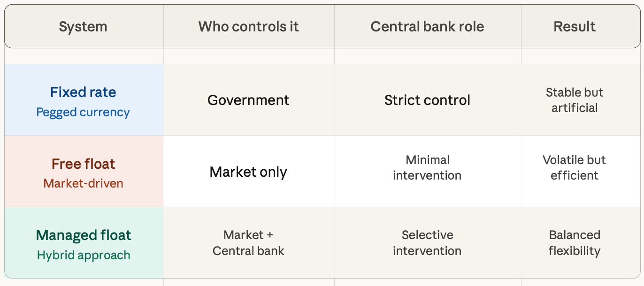
Task: Click the Result column header
Action: (575, 27)
